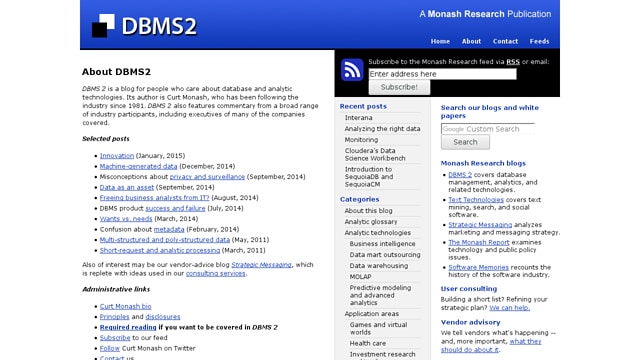Focus the 'Enter address here' email field
The width and height of the screenshot is (640, 360).
[442, 74]
